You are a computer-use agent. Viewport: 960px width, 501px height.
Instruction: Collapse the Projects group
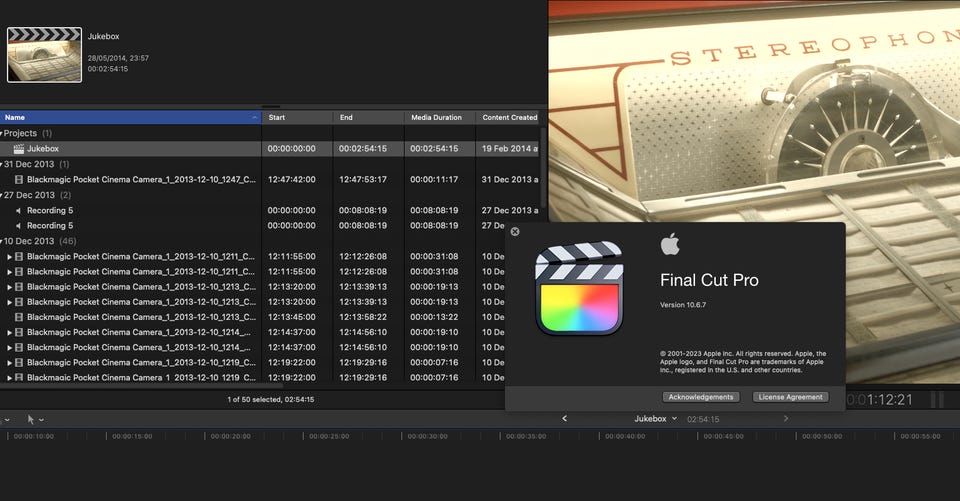[2, 133]
